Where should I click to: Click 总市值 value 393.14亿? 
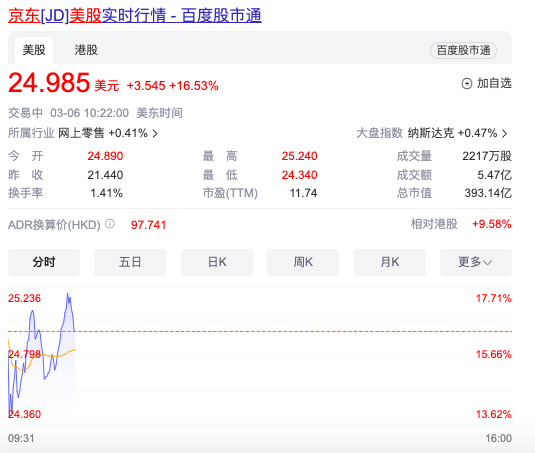[488, 193]
